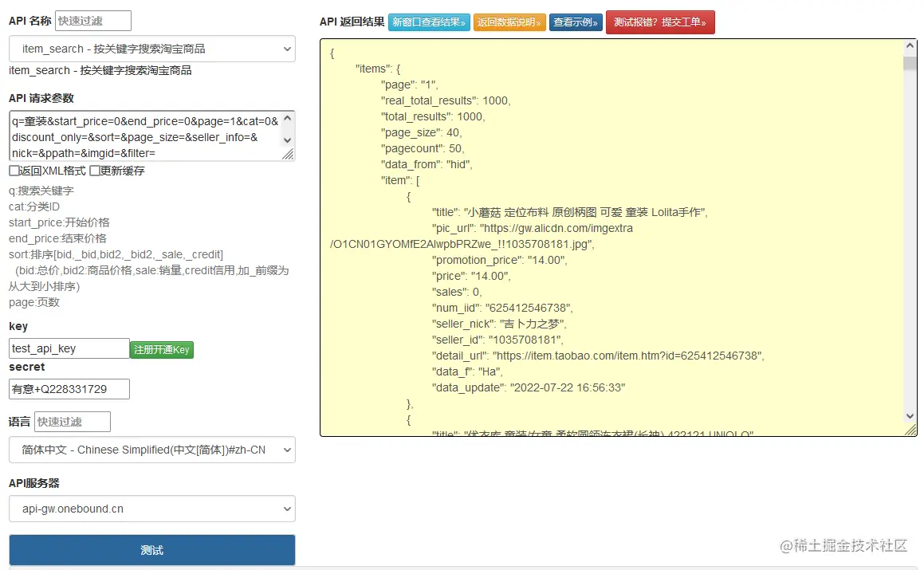Click the "num_iid": "625412546738" line
924x570 pixels.
pos(502,308)
